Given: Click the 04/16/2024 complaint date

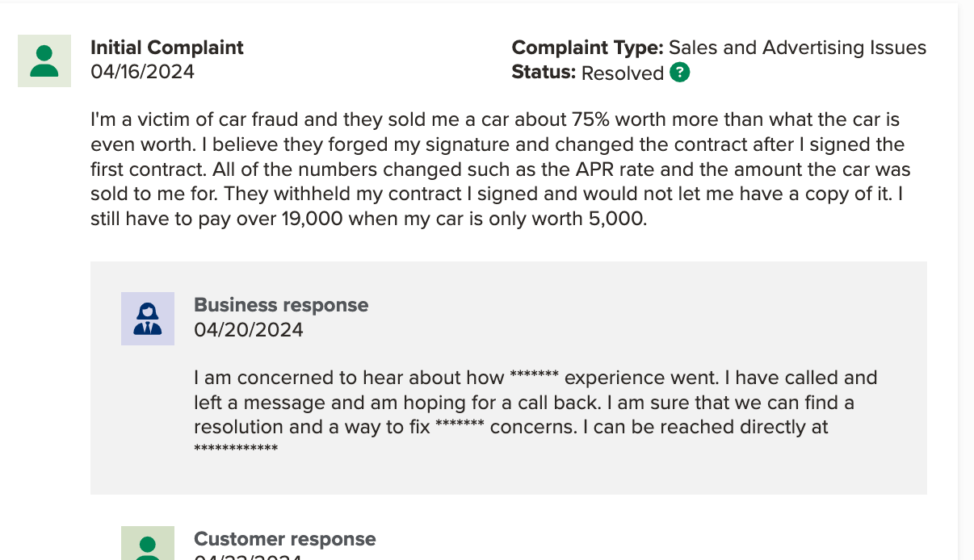Looking at the screenshot, I should tap(143, 72).
